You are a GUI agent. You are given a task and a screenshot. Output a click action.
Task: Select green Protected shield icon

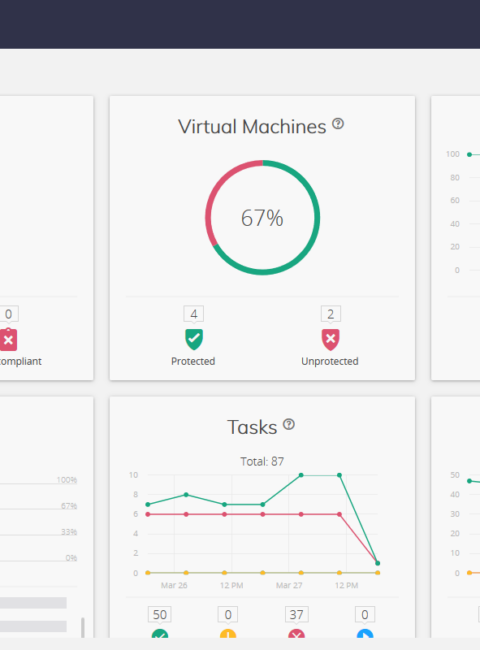[194, 340]
